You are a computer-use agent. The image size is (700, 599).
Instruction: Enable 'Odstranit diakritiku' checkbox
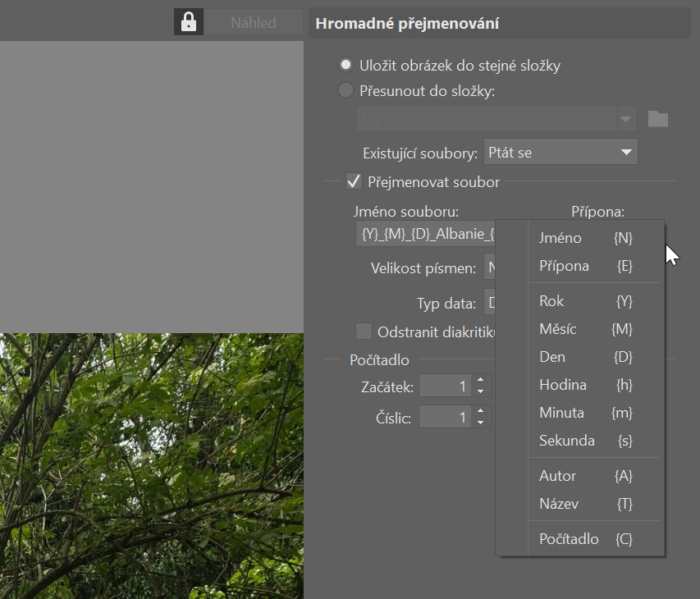tap(364, 332)
